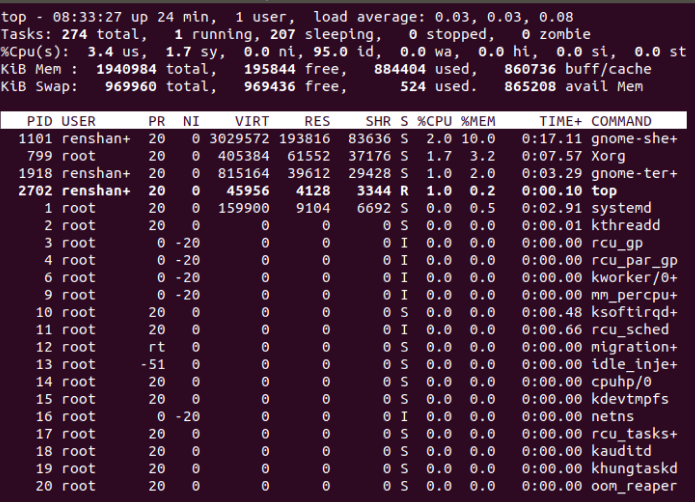The height and width of the screenshot is (502, 695).
Task: Click the khungtaskd command name
Action: (634, 468)
